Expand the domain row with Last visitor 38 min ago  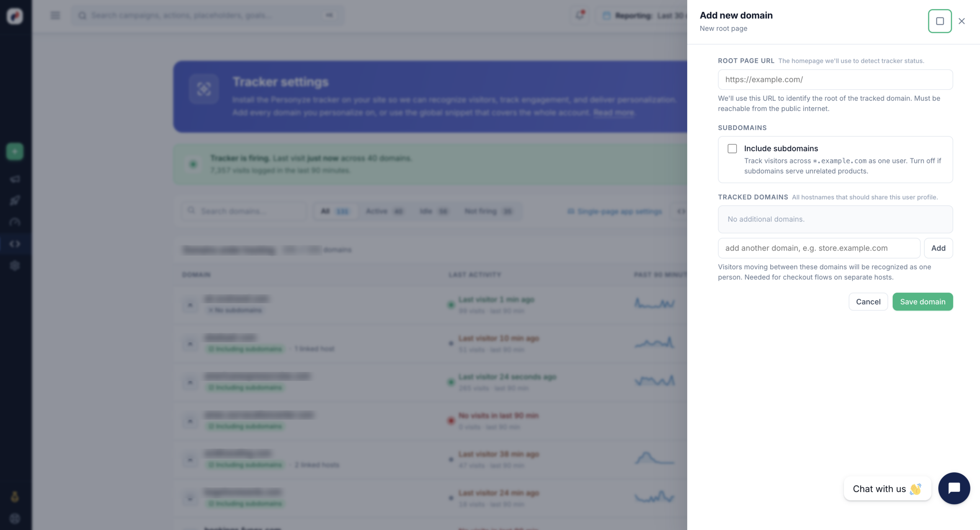(190, 460)
